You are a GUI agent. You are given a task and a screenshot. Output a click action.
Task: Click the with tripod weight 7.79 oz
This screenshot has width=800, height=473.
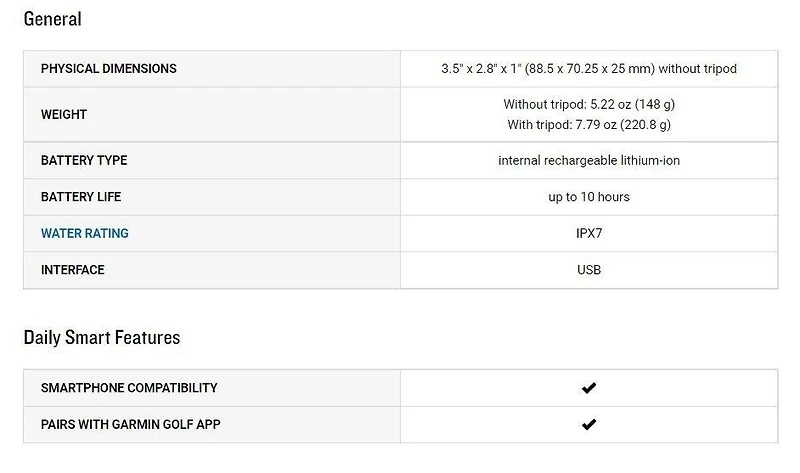589,125
